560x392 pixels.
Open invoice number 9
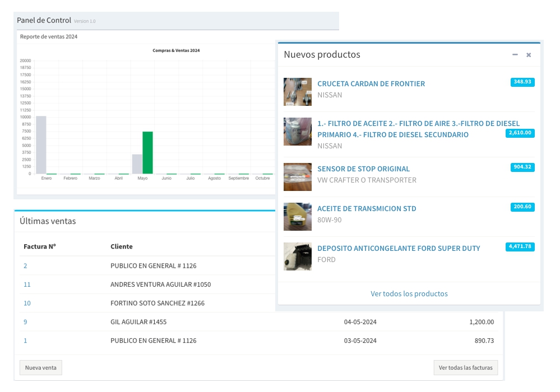25,322
